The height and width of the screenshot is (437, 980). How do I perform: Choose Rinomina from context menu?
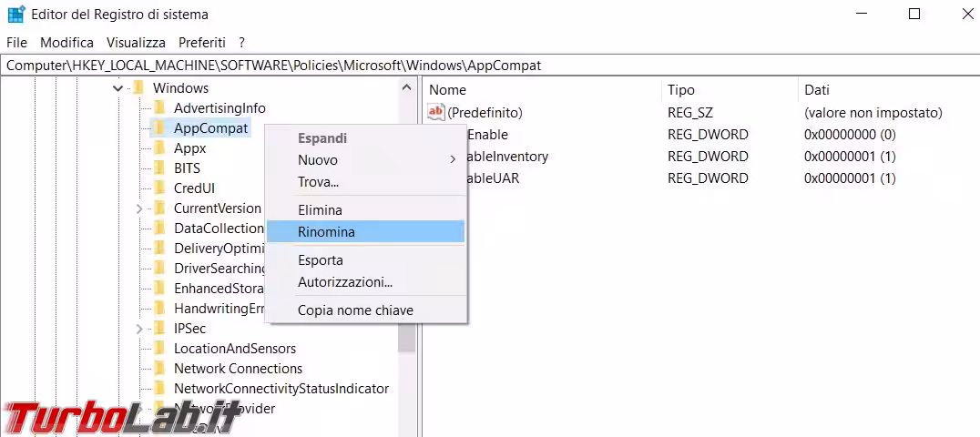[x=326, y=232]
